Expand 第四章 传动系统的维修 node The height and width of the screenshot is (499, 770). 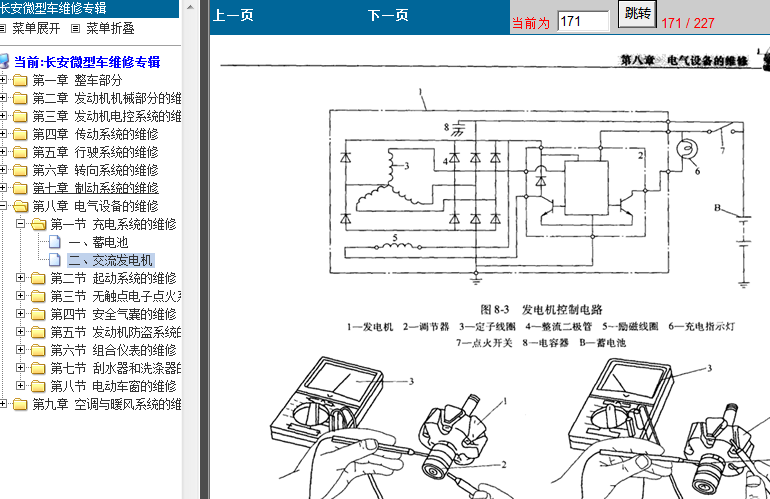tap(3, 133)
